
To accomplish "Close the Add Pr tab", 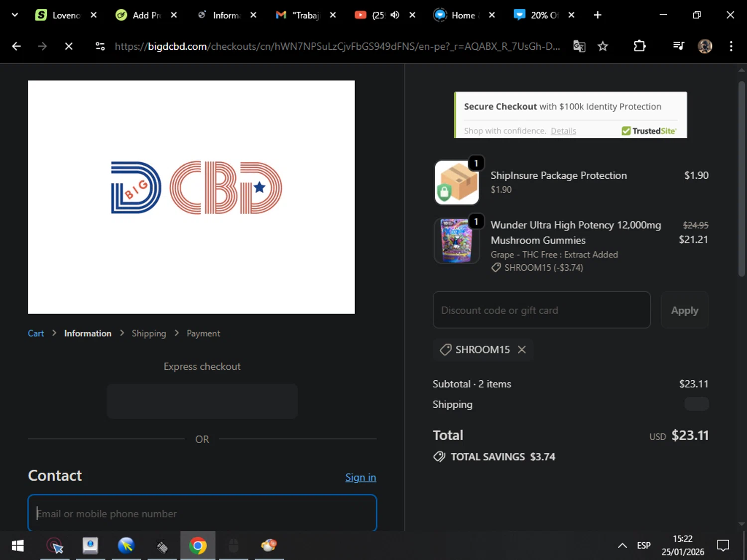I will pos(174,15).
